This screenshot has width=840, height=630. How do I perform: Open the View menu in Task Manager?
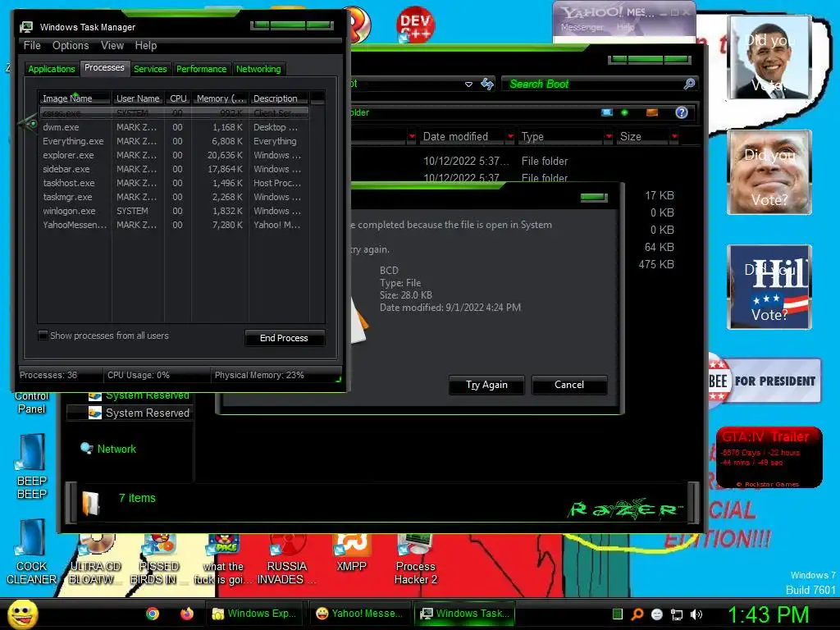tap(112, 46)
